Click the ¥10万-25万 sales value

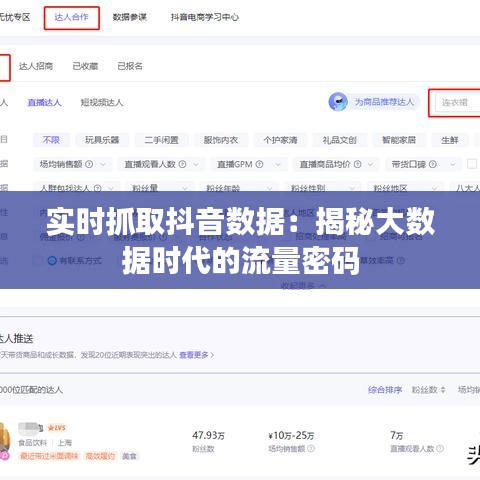tap(291, 435)
